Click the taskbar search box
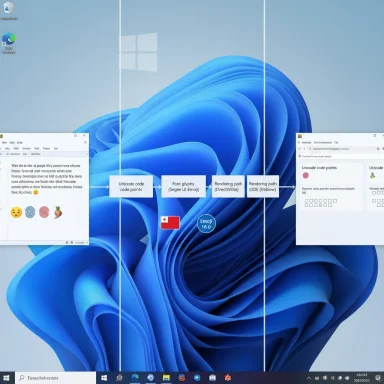The image size is (384, 384). coord(56,378)
